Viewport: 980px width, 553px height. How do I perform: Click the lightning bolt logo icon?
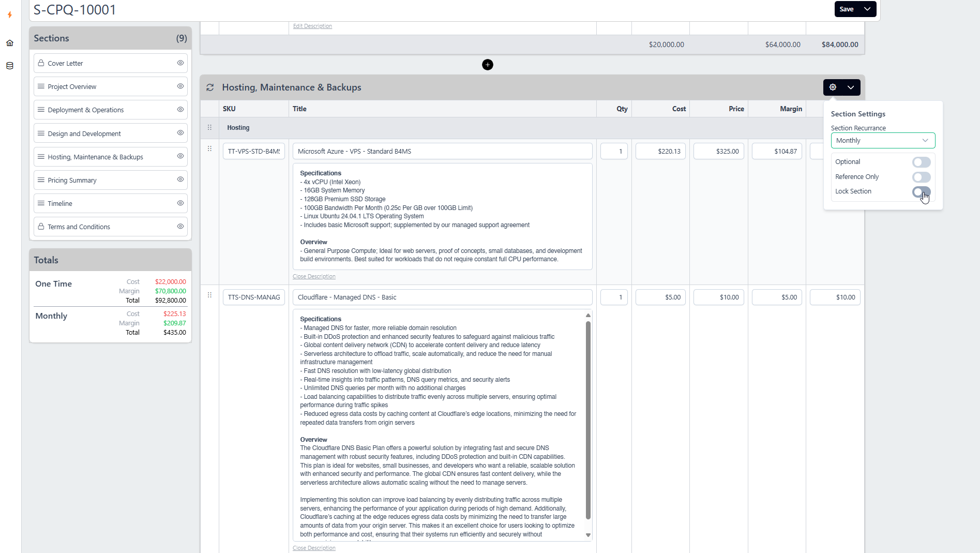10,15
